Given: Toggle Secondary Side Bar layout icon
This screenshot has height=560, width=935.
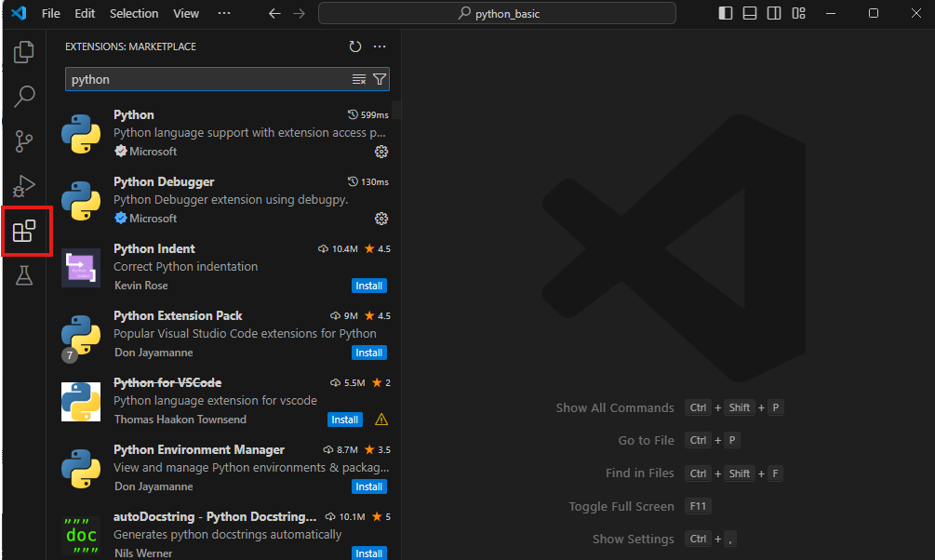Looking at the screenshot, I should tap(774, 13).
